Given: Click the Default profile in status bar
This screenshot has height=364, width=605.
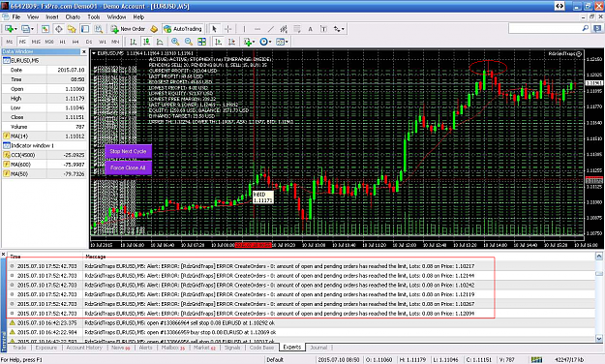Looking at the screenshot, I should (x=275, y=359).
